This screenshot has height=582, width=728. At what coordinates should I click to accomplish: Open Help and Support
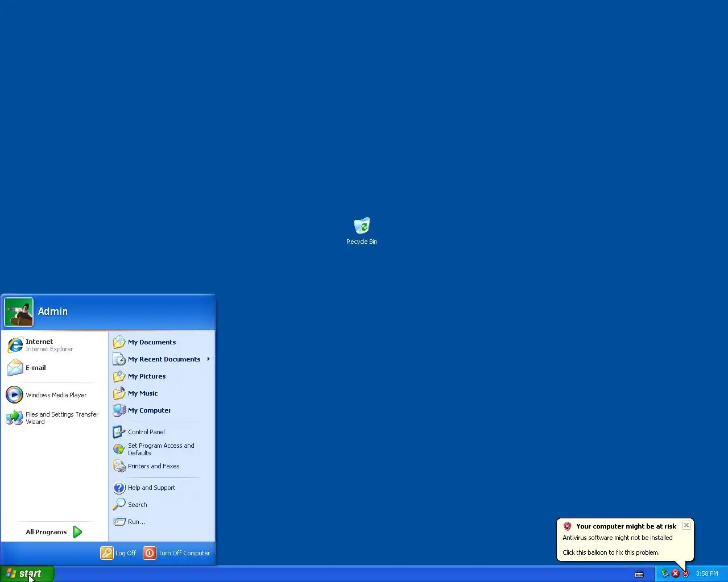point(162,488)
